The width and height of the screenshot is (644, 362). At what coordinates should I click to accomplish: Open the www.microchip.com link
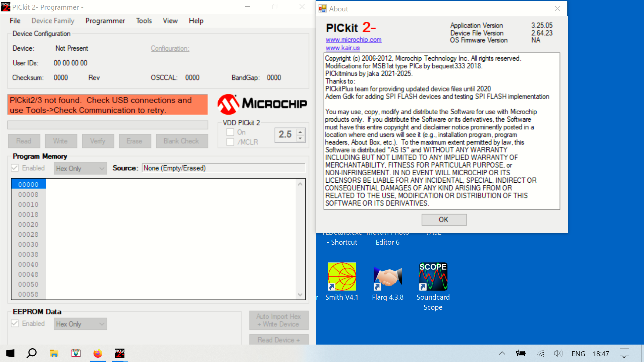click(354, 40)
